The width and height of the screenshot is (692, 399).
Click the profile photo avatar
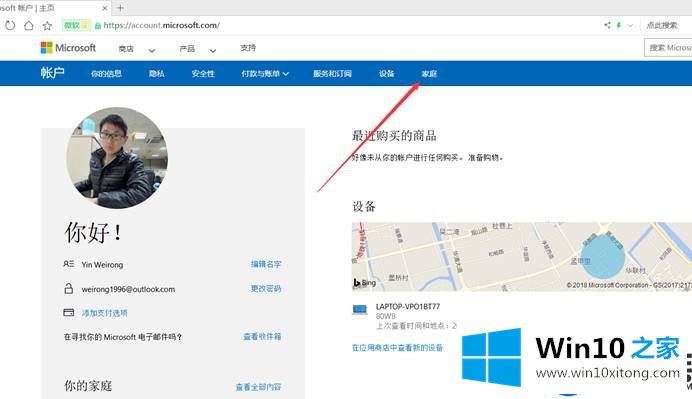tap(117, 158)
